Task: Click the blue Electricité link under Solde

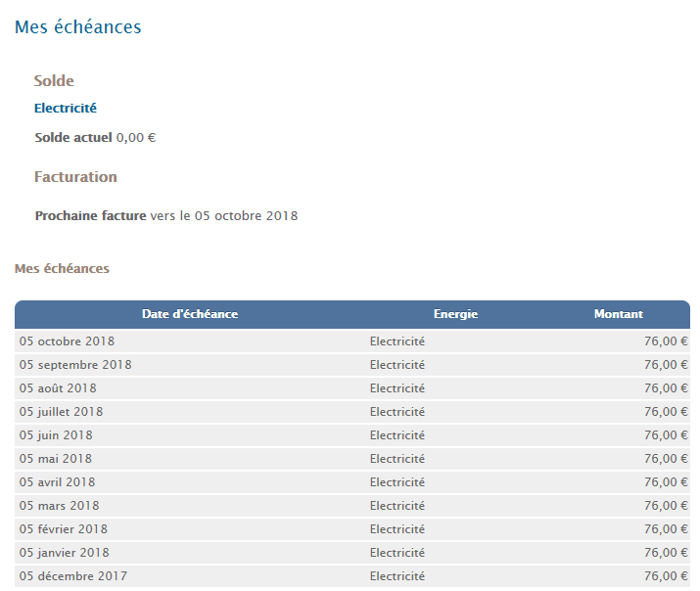Action: (x=66, y=109)
